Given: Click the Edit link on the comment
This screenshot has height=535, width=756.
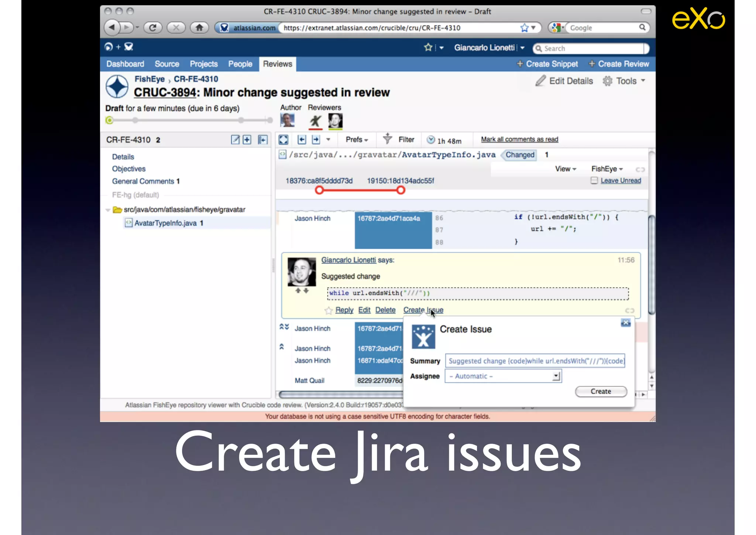Looking at the screenshot, I should point(364,310).
